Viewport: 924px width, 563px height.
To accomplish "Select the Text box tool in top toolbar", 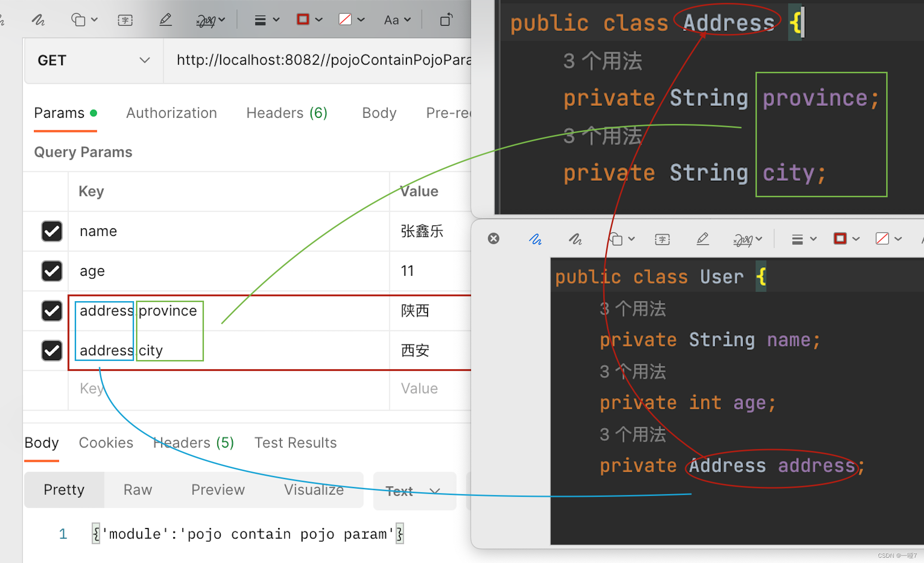I will tap(125, 20).
